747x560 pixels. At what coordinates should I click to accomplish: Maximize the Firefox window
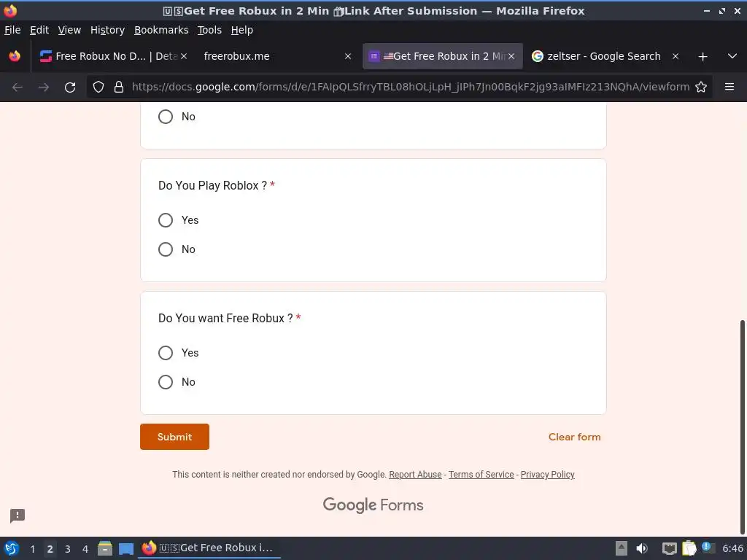[x=722, y=10]
